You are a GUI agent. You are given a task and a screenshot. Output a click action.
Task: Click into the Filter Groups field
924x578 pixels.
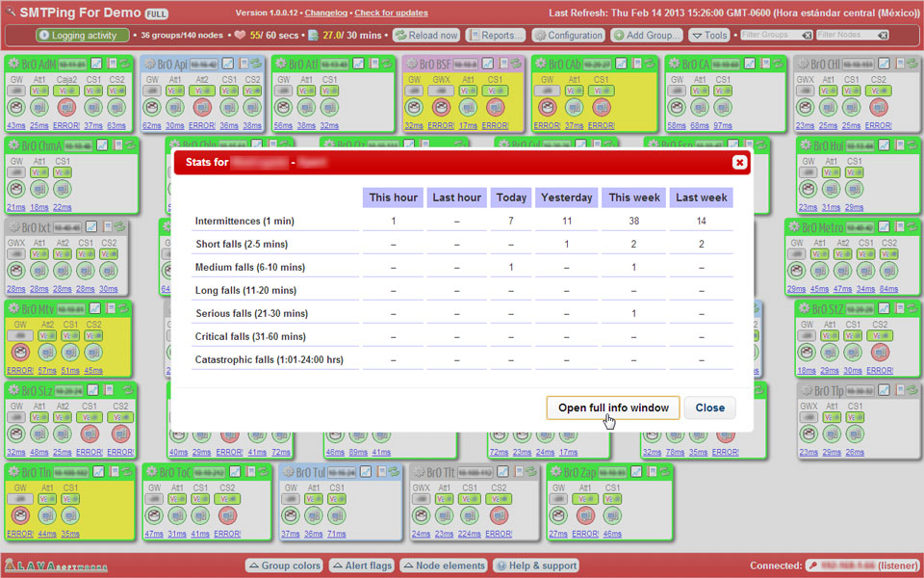coord(770,36)
